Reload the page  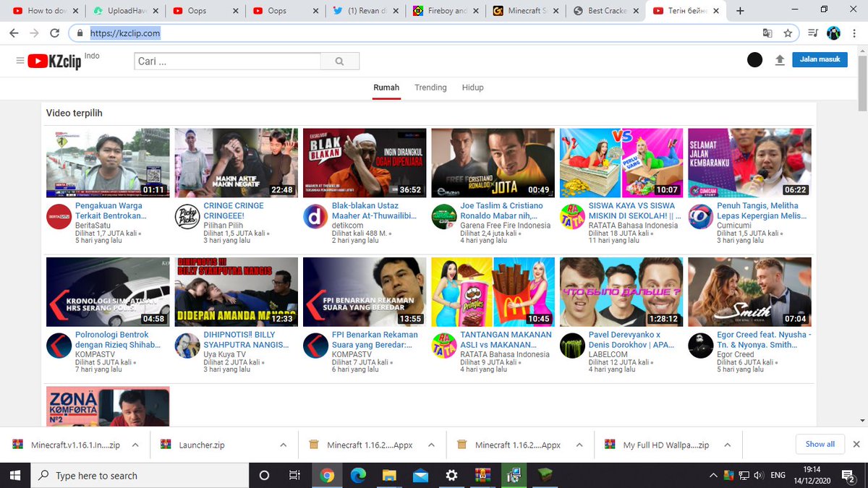click(x=54, y=33)
